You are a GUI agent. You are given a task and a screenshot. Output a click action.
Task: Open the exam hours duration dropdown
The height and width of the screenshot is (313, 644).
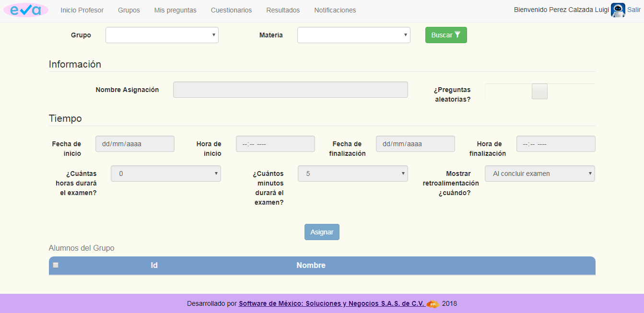165,173
